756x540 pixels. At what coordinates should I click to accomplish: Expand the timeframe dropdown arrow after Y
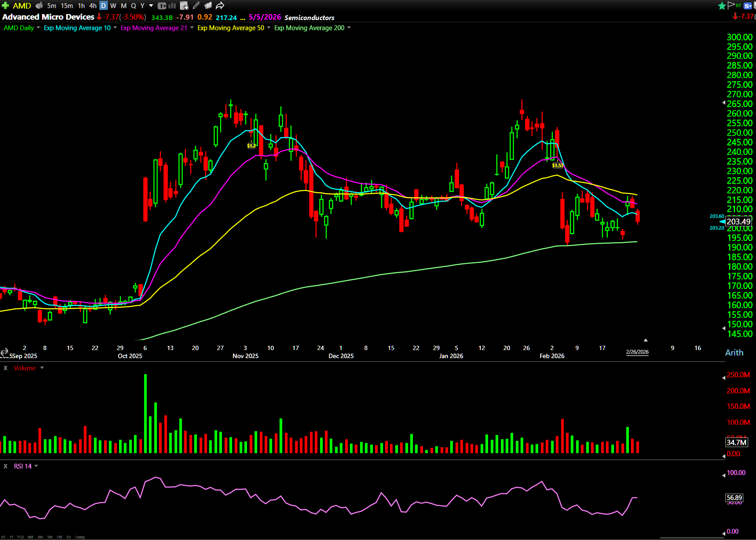[x=151, y=6]
